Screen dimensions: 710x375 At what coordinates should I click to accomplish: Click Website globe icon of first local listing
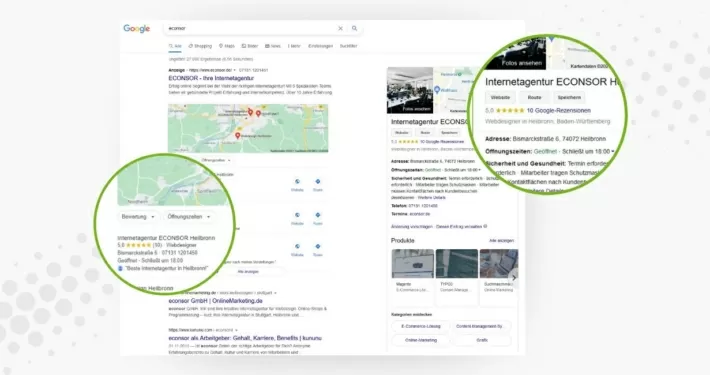click(x=297, y=181)
